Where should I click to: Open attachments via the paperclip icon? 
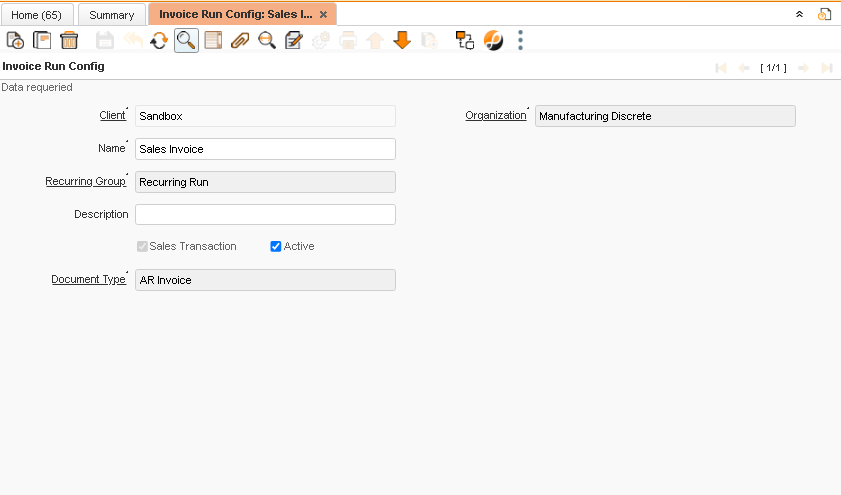click(x=240, y=40)
